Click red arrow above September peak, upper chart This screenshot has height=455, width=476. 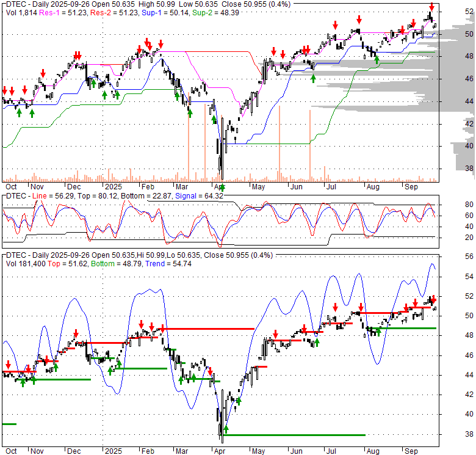tap(431, 6)
